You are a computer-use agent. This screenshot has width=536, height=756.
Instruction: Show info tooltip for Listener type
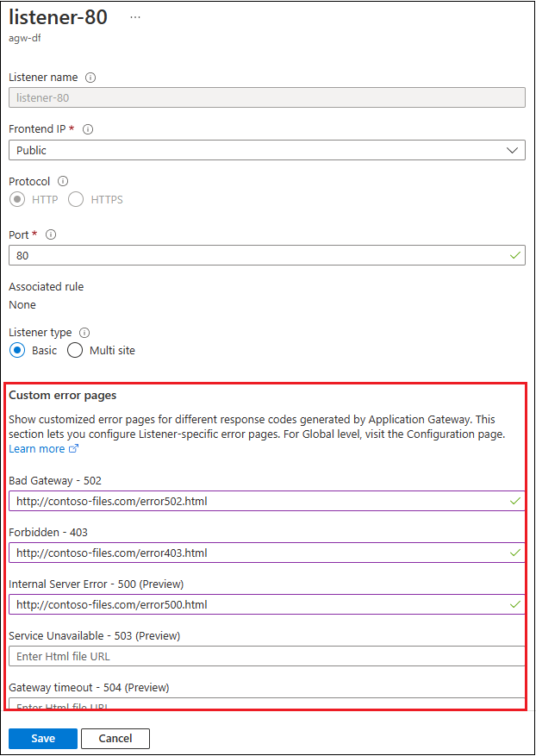84,333
